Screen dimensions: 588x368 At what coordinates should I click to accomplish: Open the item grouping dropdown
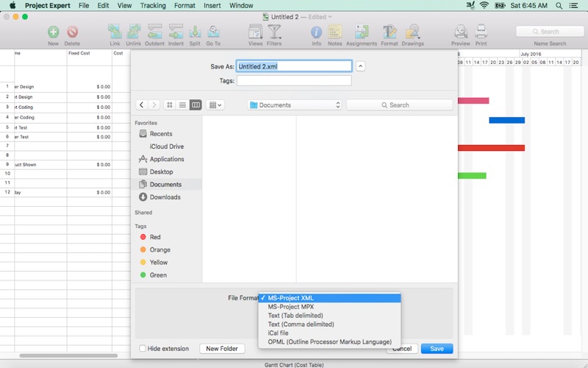pyautogui.click(x=215, y=105)
